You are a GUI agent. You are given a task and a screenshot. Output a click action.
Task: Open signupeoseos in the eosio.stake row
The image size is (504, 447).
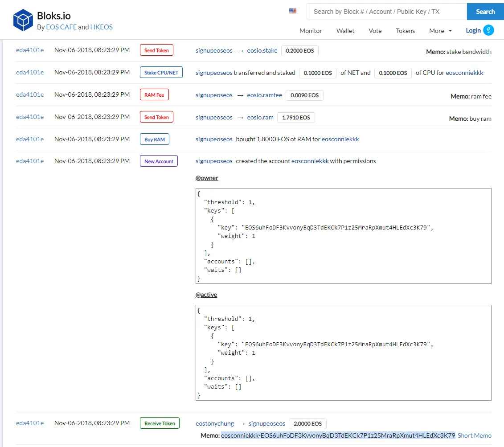coord(214,51)
